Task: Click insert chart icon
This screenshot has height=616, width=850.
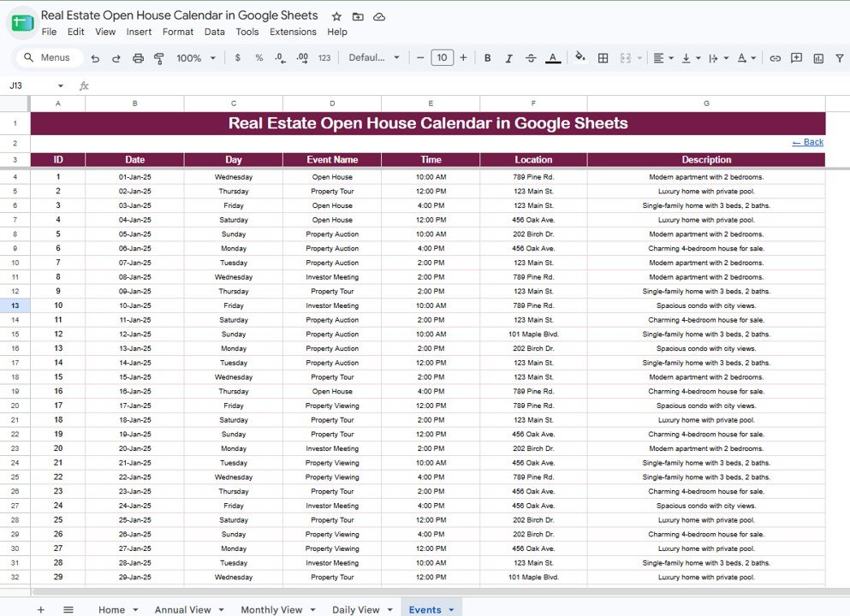Action: (818, 58)
